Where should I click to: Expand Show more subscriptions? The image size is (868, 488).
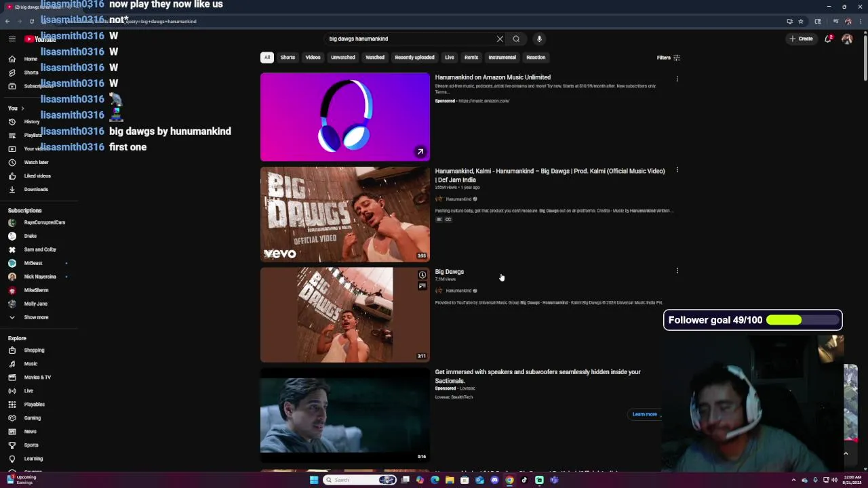pos(28,317)
